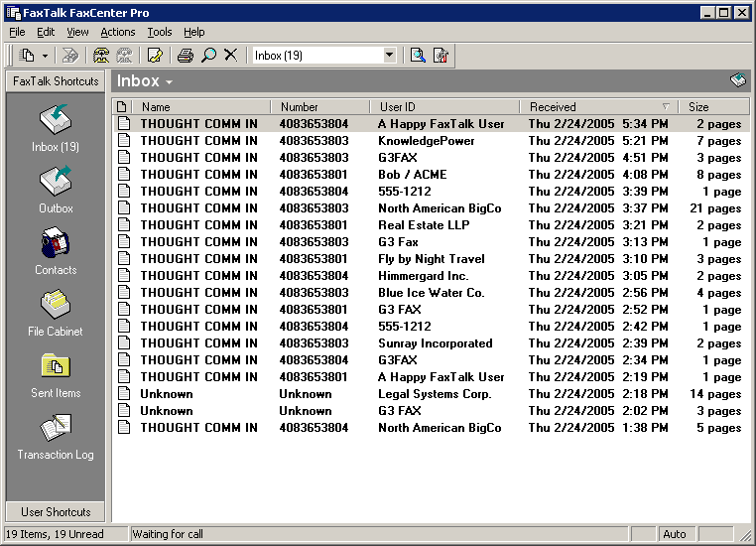This screenshot has width=756, height=546.
Task: Open the View menu
Action: (77, 32)
